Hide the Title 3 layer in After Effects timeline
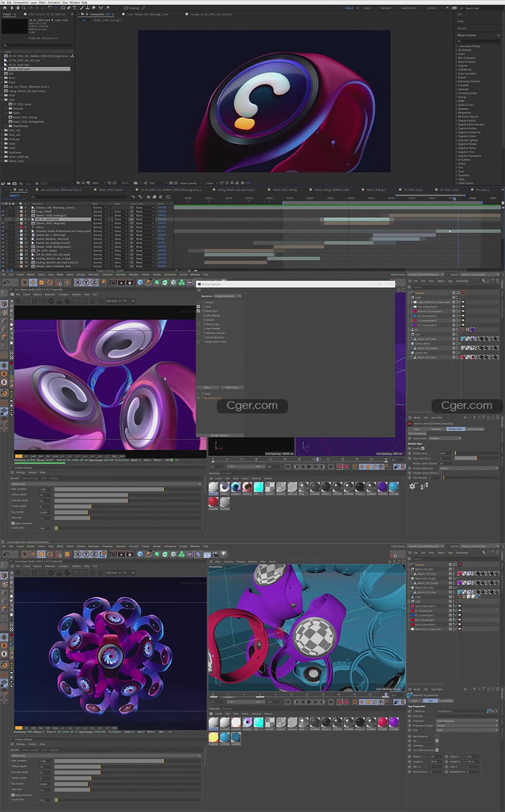 coord(3,227)
